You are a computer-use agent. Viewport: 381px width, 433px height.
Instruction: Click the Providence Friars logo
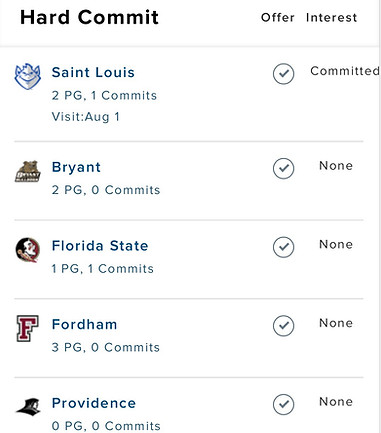pos(28,406)
